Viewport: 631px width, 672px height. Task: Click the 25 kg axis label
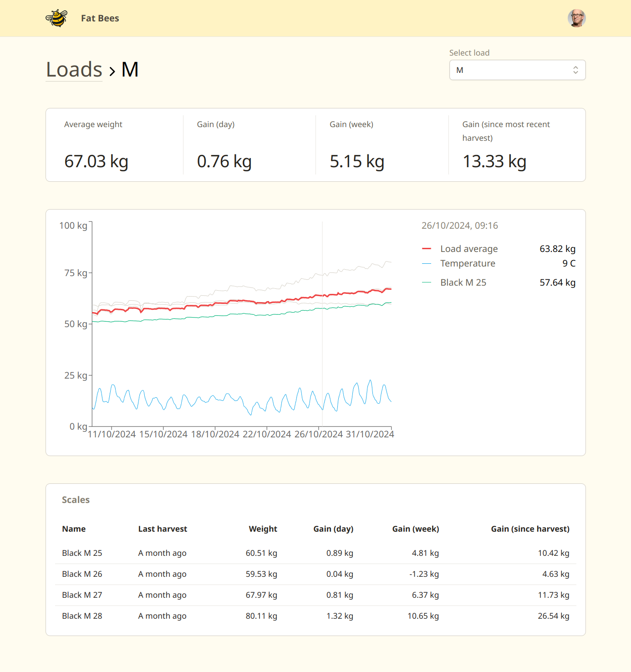(76, 375)
